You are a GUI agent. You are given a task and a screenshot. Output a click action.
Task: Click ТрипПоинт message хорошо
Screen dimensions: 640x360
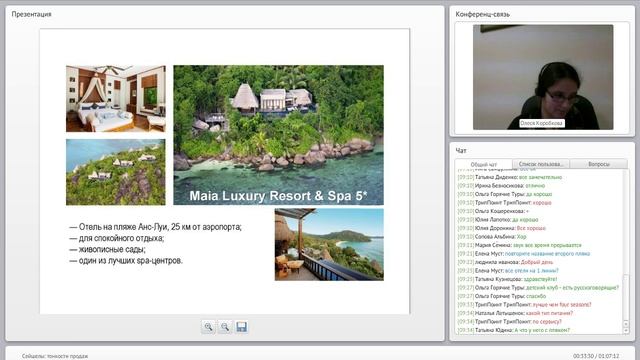(x=504, y=203)
